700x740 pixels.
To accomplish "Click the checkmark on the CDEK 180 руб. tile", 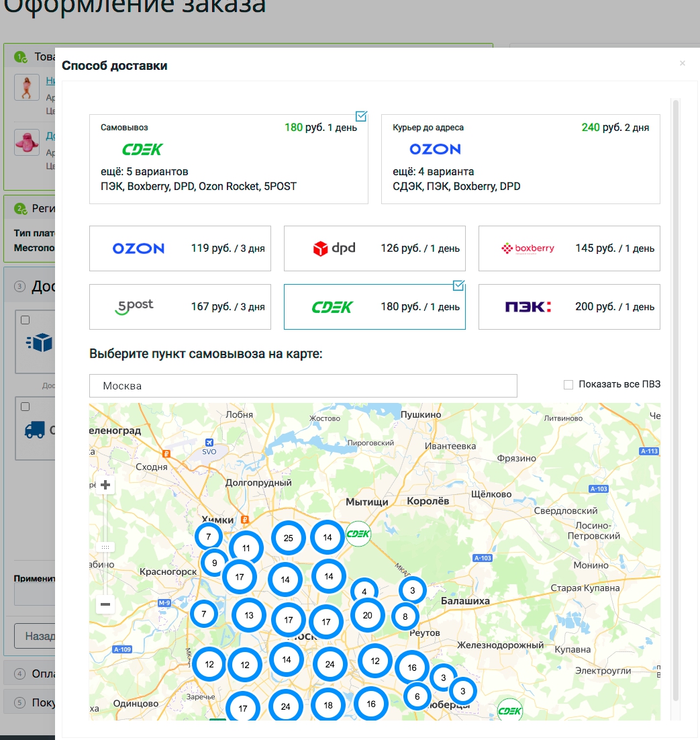I will click(458, 285).
